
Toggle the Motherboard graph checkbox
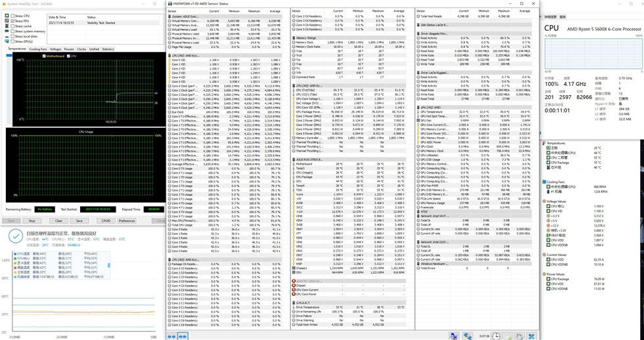click(x=44, y=56)
